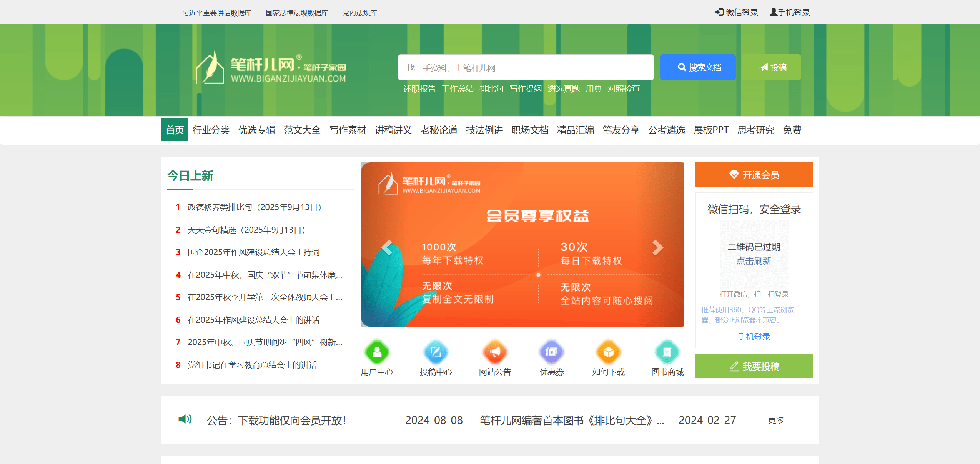Screen dimensions: 980x464
Task: Go to next banner slide arrow
Action: pyautogui.click(x=657, y=248)
